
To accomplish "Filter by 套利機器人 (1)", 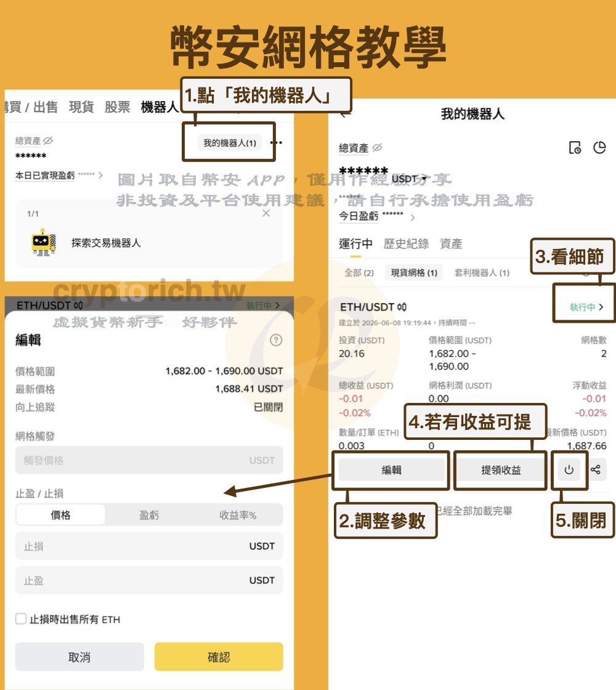I will pos(482,273).
